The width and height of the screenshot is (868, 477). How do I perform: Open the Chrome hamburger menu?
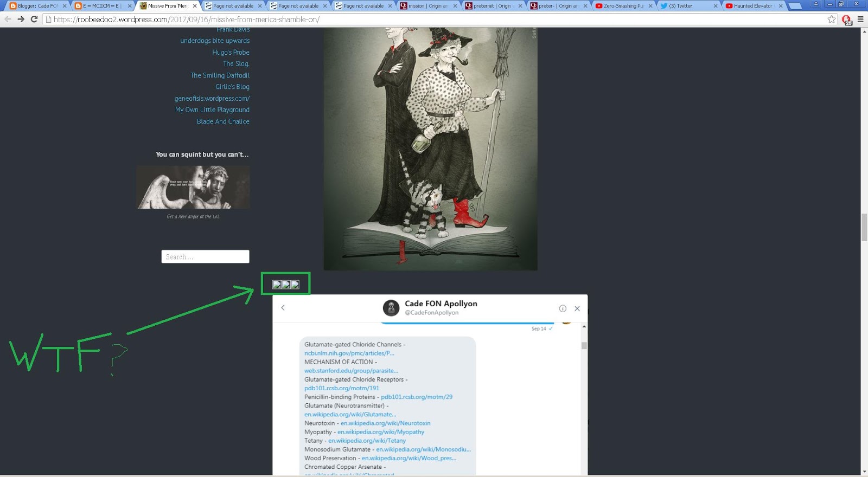point(860,20)
